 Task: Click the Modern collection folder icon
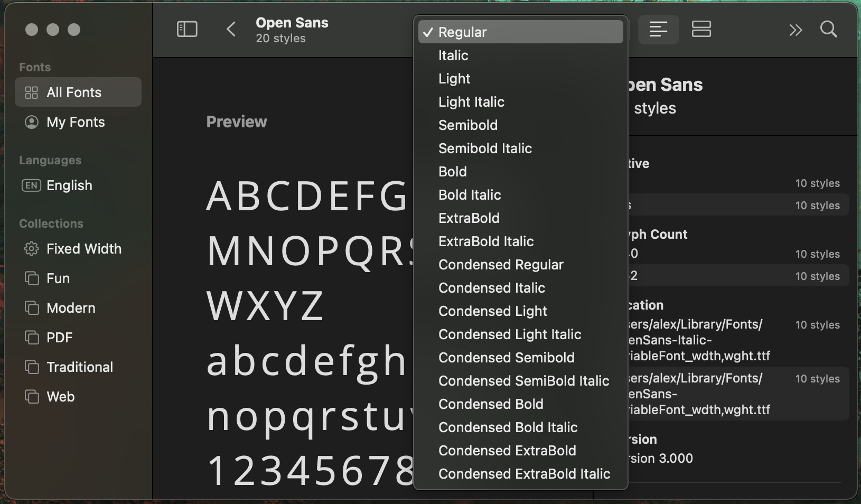pos(31,308)
